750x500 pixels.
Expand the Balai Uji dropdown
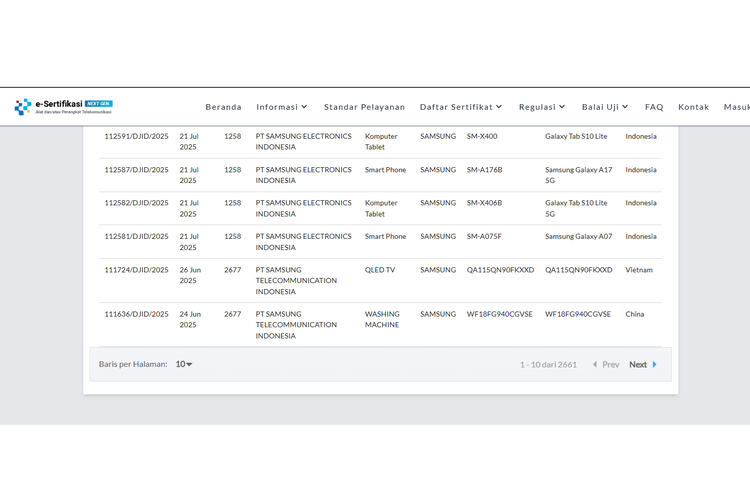point(605,107)
